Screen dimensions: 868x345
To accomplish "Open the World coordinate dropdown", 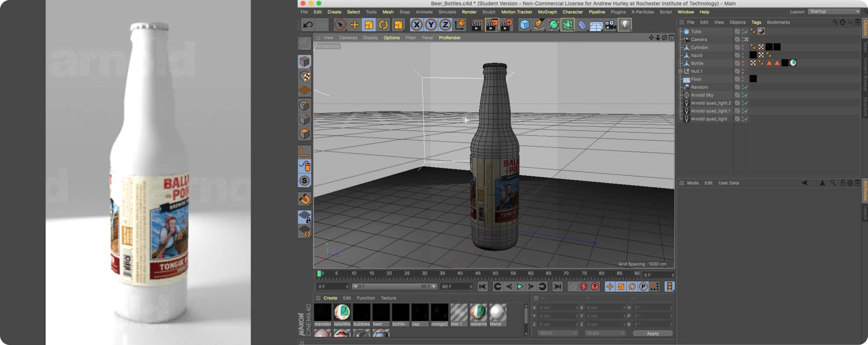I will pos(558,333).
